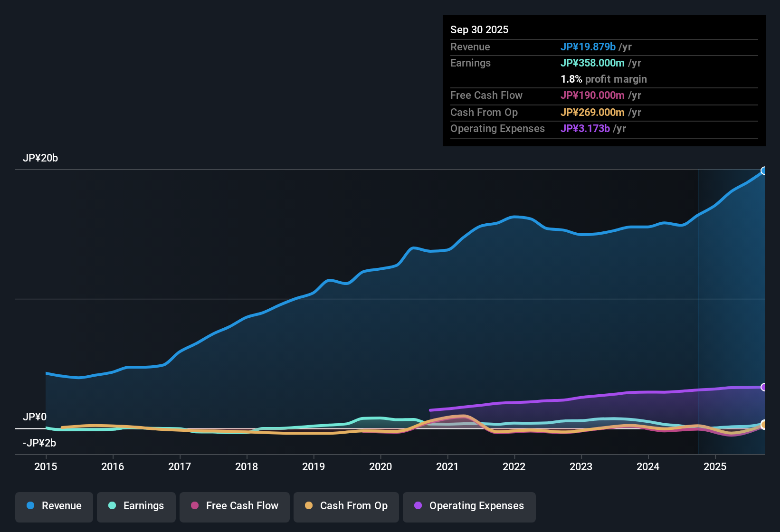Select the Earnings legend dot icon
This screenshot has height=532, width=780.
coord(112,506)
